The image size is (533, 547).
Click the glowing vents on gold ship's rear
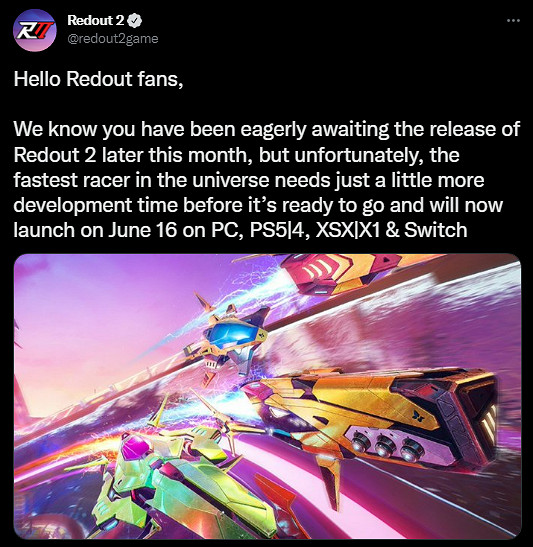[x=489, y=424]
